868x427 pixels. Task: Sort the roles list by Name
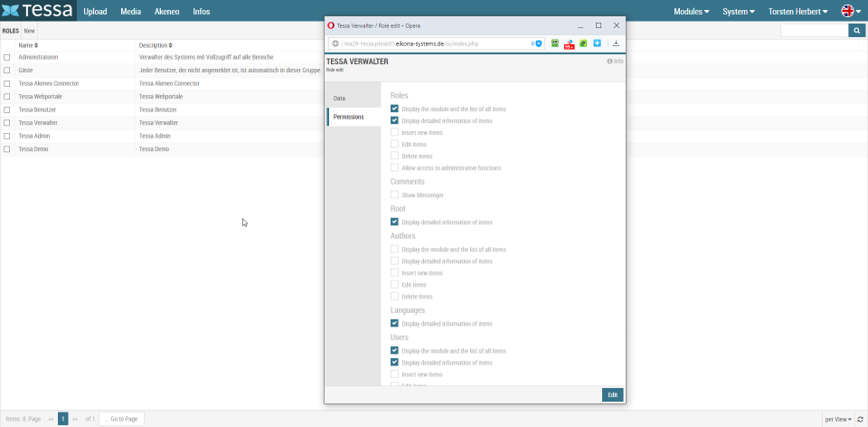28,45
